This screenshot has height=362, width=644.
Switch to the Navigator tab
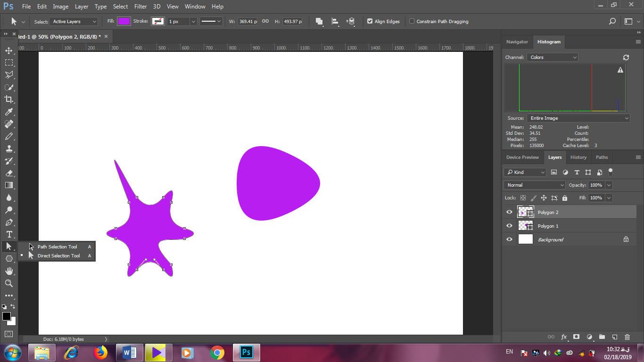517,42
